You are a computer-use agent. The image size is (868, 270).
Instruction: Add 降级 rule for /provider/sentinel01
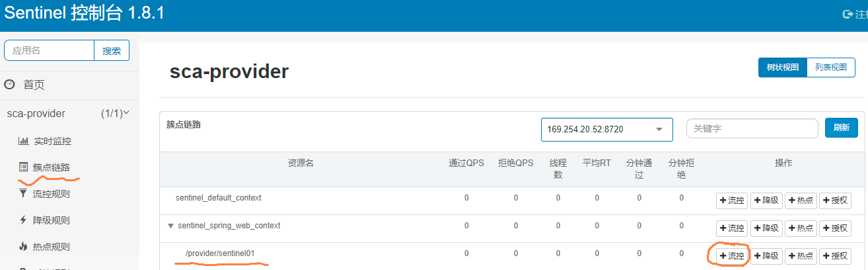766,256
